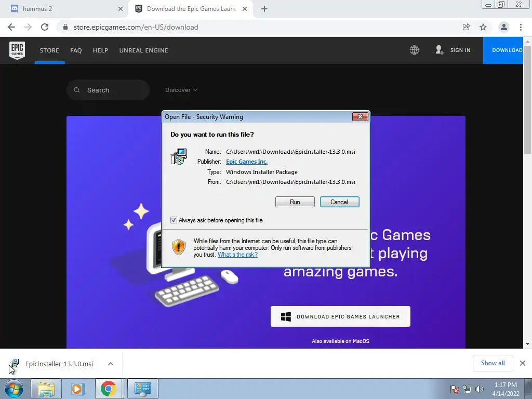Image resolution: width=532 pixels, height=399 pixels.
Task: Click EpicInstaller-13.3.0.msi in downloads bar
Action: (x=59, y=364)
